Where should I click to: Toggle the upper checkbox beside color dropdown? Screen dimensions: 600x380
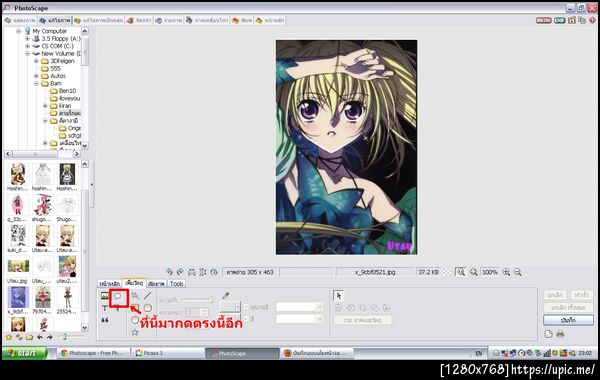[246, 307]
